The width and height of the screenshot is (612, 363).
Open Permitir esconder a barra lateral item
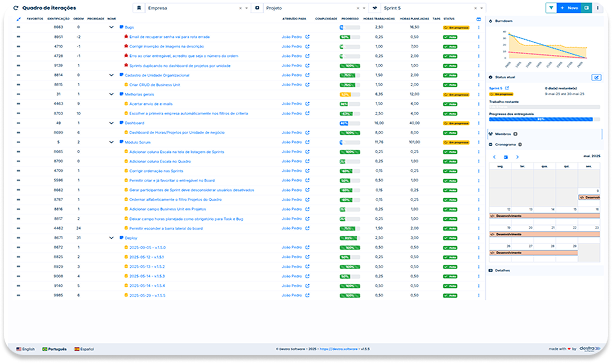(x=166, y=228)
